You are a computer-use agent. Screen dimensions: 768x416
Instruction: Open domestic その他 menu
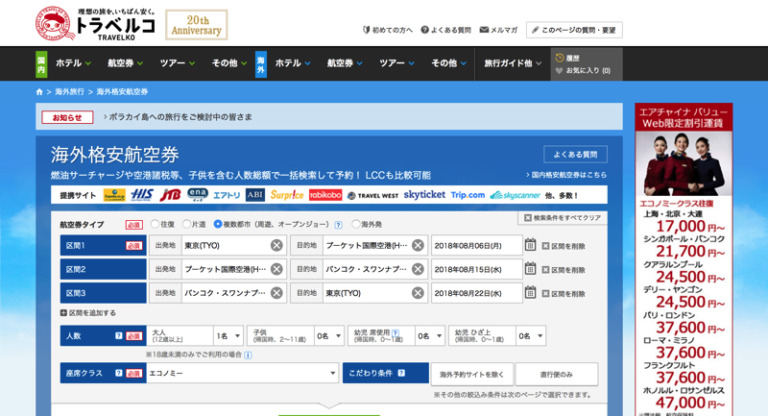coord(229,63)
